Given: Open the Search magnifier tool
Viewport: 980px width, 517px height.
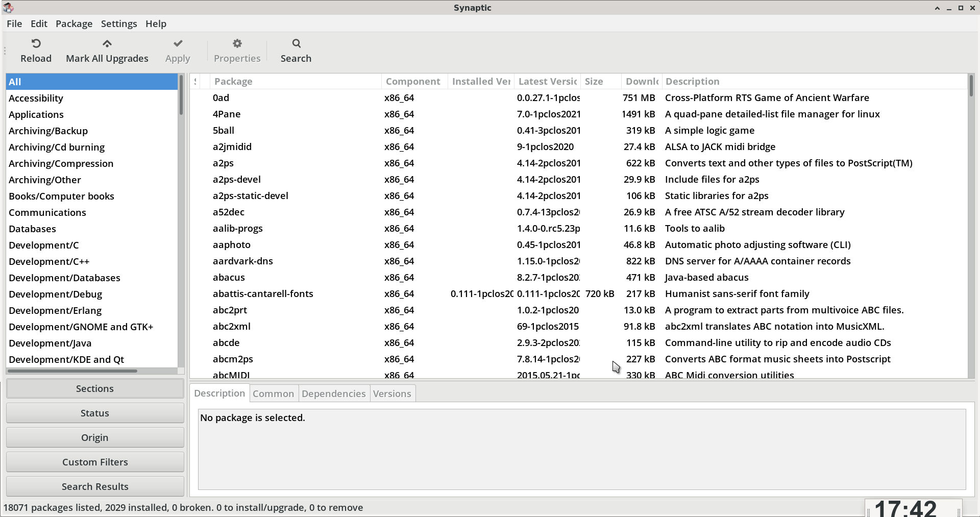Looking at the screenshot, I should [x=296, y=44].
